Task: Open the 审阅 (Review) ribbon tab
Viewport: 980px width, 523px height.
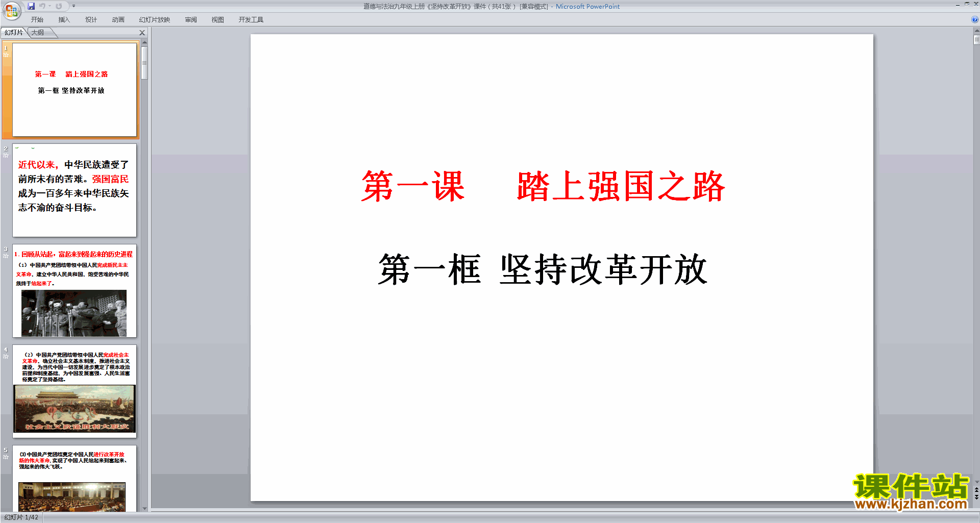Action: pyautogui.click(x=191, y=20)
